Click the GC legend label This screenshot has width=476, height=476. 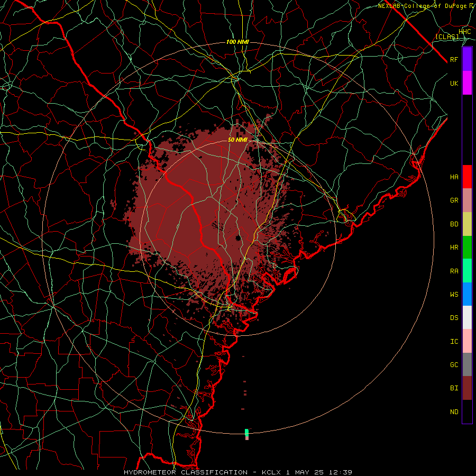454,365
